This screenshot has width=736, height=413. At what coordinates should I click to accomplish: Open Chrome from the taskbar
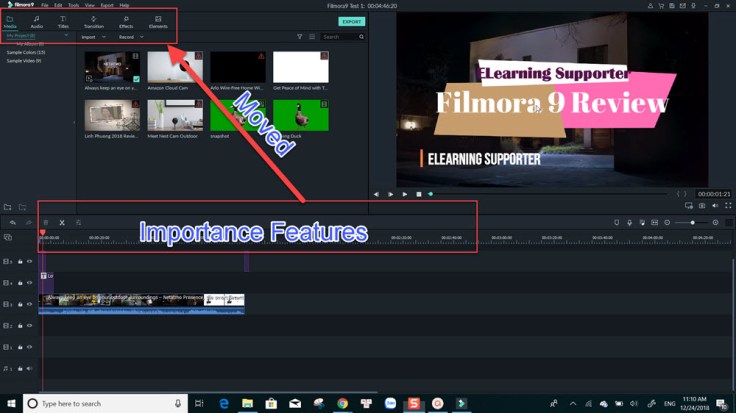(x=343, y=403)
